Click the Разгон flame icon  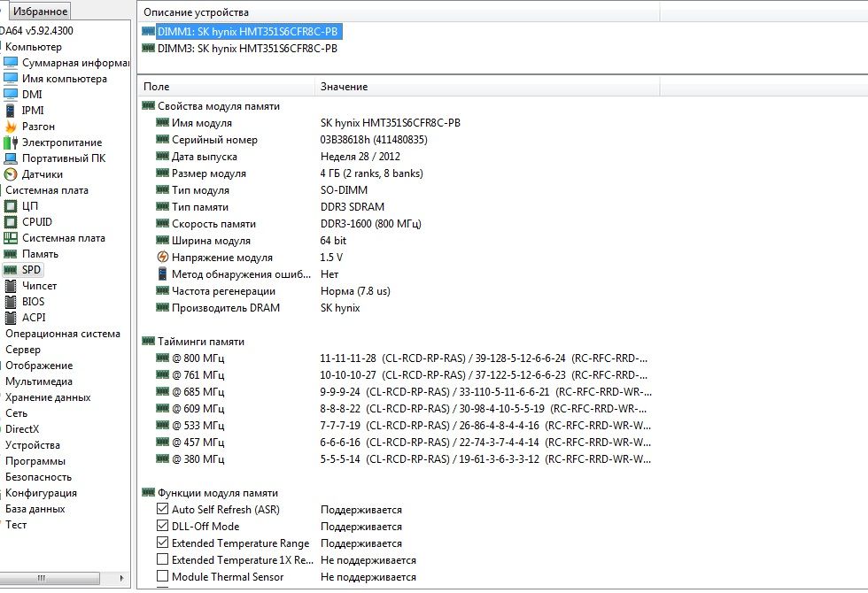point(11,127)
